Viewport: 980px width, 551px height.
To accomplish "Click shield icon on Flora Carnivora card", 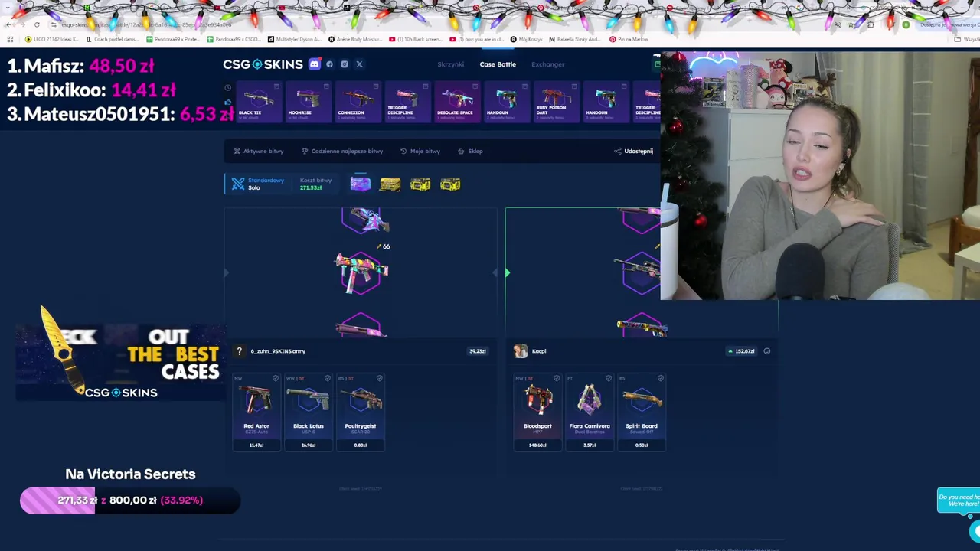I will click(609, 378).
